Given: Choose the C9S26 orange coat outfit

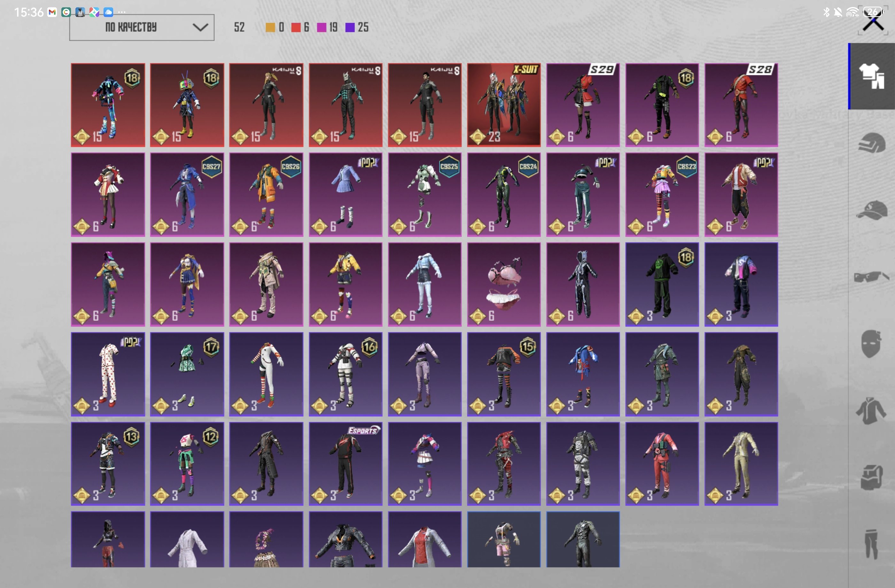Looking at the screenshot, I should 266,194.
